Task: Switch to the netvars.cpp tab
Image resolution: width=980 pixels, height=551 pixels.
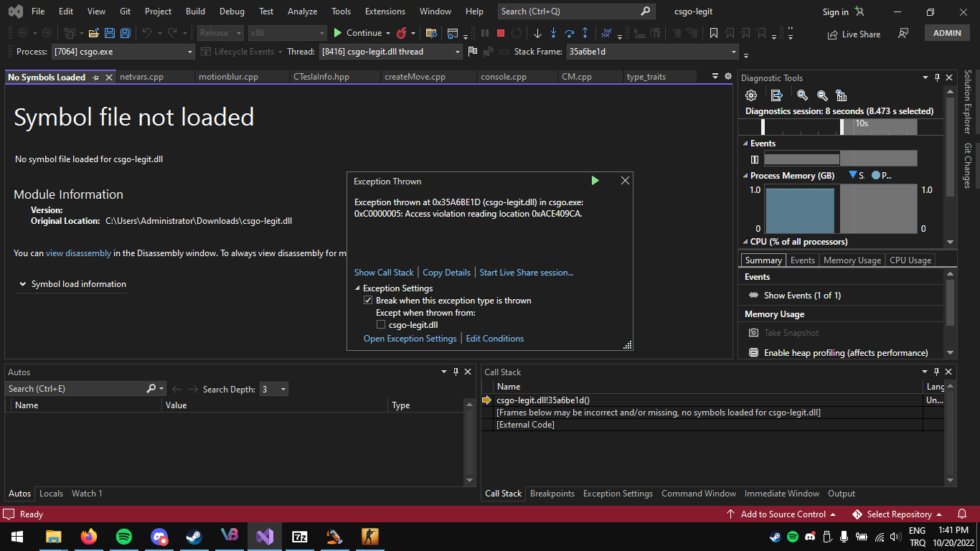Action: 141,77
